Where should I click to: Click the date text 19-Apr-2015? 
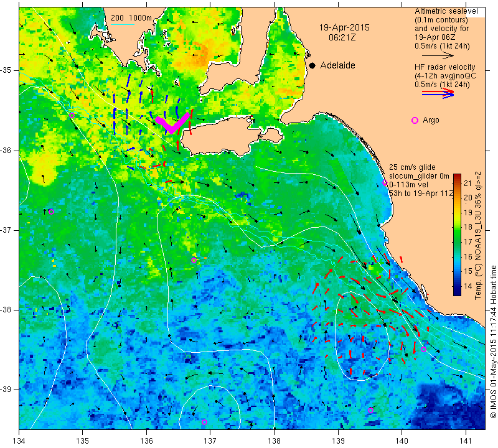(344, 27)
